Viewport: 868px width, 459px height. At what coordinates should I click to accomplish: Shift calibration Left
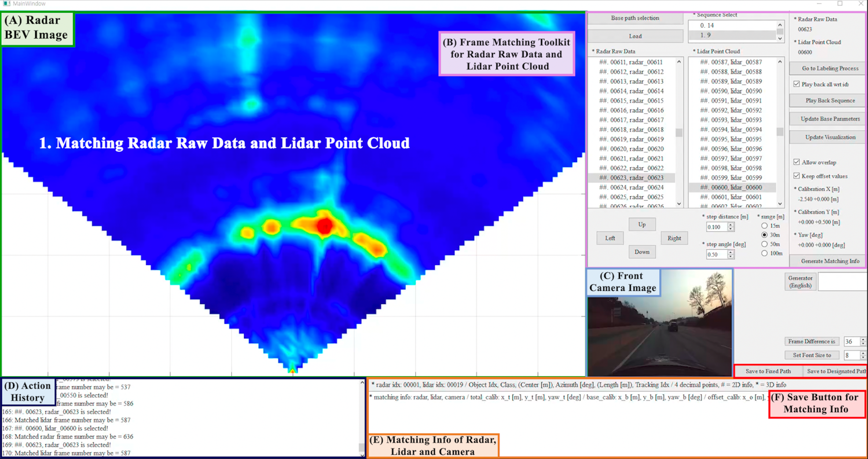pyautogui.click(x=610, y=238)
